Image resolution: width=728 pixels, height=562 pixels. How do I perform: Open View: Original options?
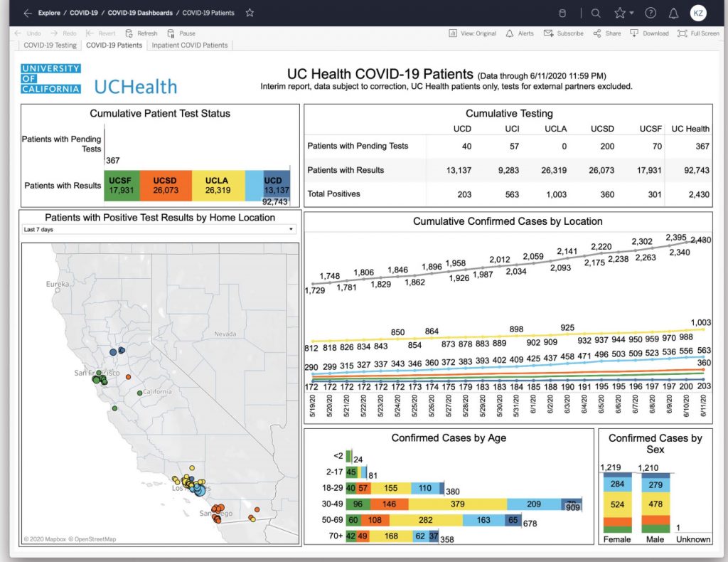[x=472, y=33]
